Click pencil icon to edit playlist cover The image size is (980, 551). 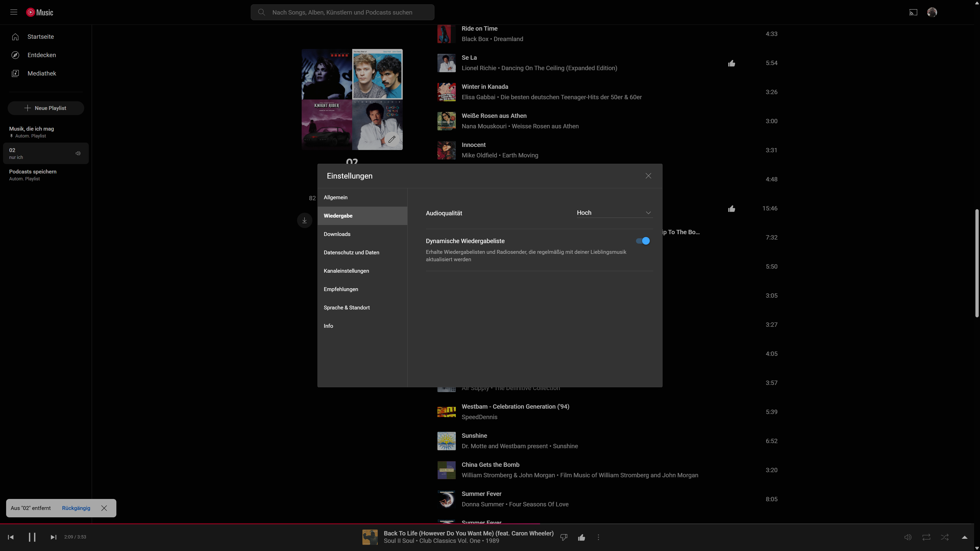point(392,139)
